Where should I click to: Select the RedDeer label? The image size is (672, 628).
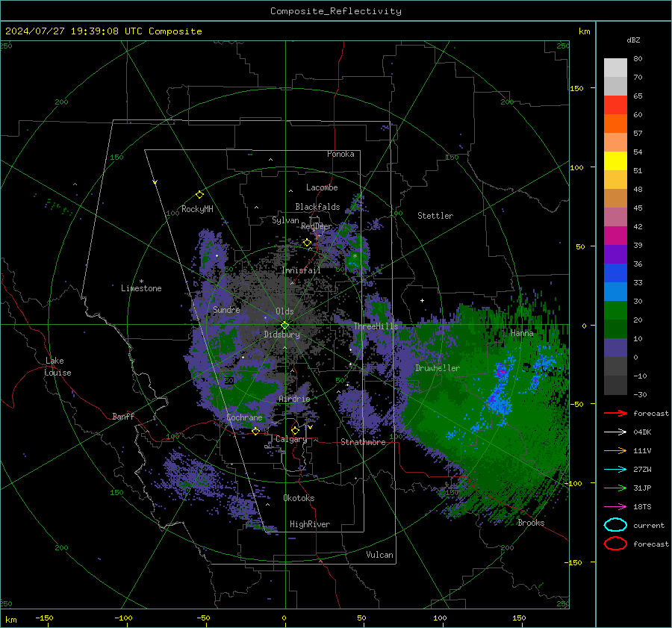(x=317, y=226)
